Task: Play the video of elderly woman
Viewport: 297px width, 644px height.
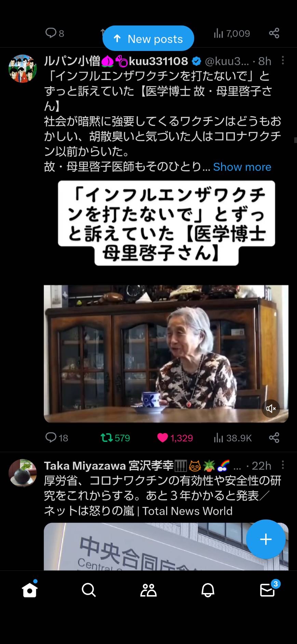Action: (x=166, y=354)
